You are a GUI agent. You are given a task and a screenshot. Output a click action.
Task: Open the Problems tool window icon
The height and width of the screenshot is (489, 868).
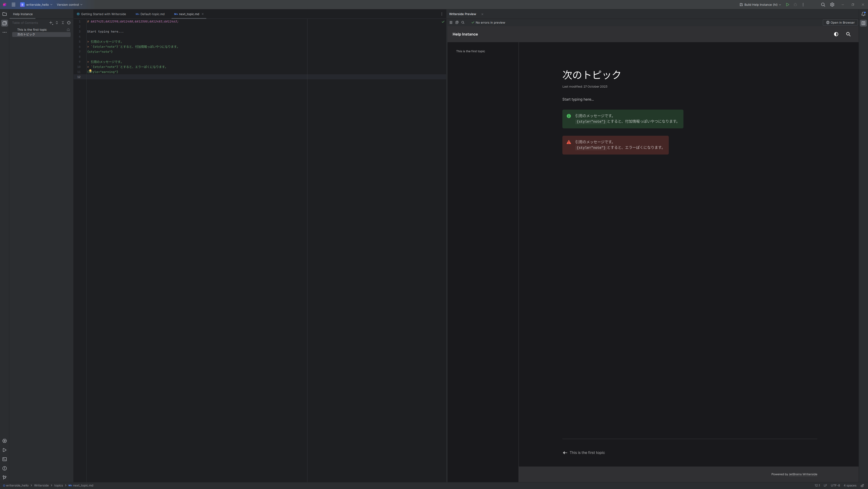click(4, 468)
